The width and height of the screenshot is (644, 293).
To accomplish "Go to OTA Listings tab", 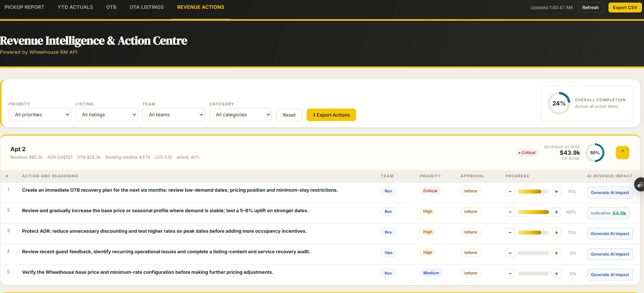I will (x=147, y=7).
